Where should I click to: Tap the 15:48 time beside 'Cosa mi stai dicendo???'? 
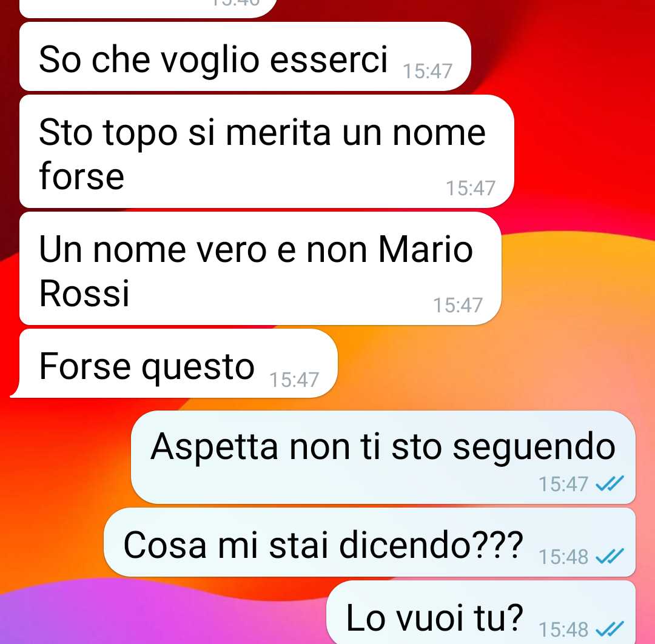pyautogui.click(x=563, y=557)
